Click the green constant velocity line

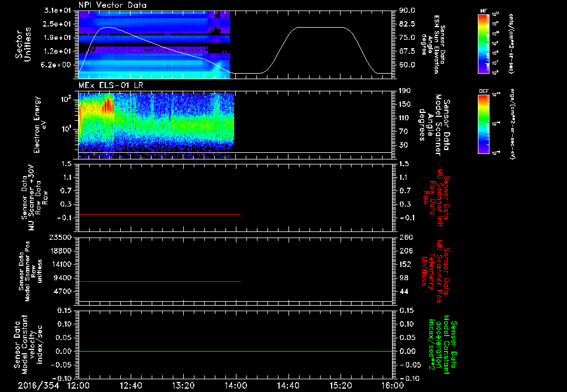coord(235,351)
